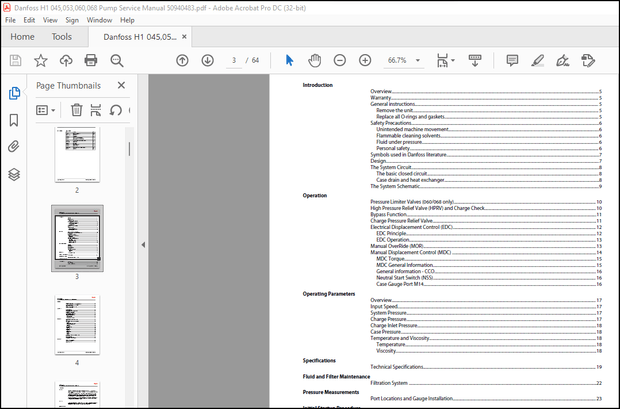Click the thumbnails panel scrollbar
Screen dimensions: 620x409
[129, 149]
